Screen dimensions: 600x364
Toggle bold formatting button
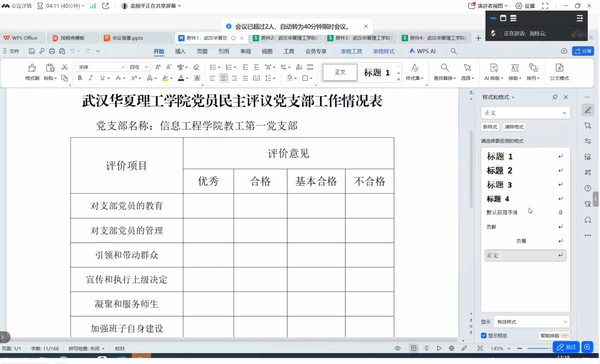click(x=80, y=78)
